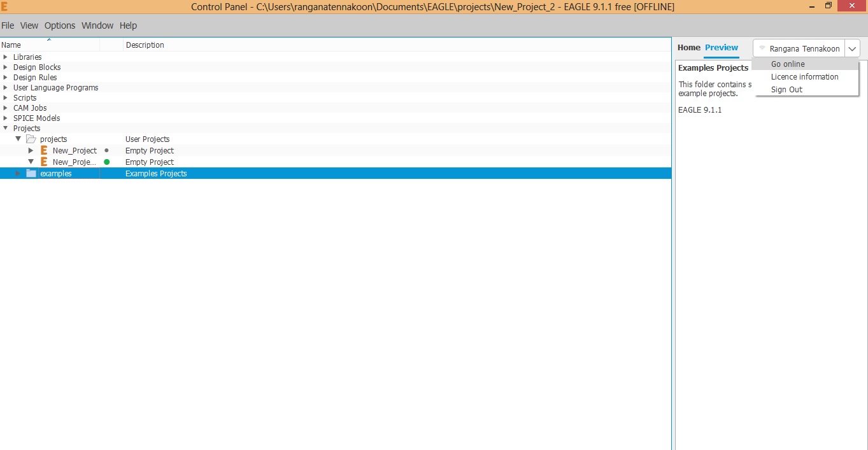This screenshot has width=868, height=450.
Task: Click the Rangana Tennakoon account button
Action: click(x=799, y=48)
